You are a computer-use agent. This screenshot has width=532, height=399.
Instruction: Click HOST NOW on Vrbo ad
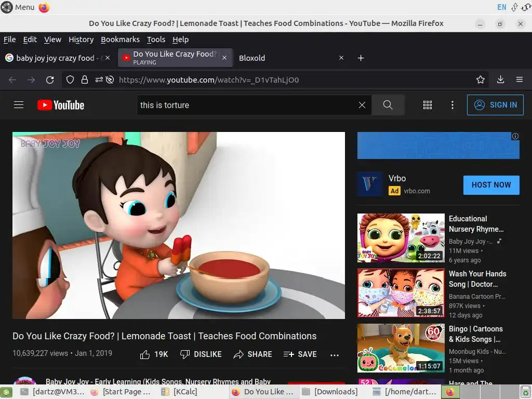[x=491, y=185]
